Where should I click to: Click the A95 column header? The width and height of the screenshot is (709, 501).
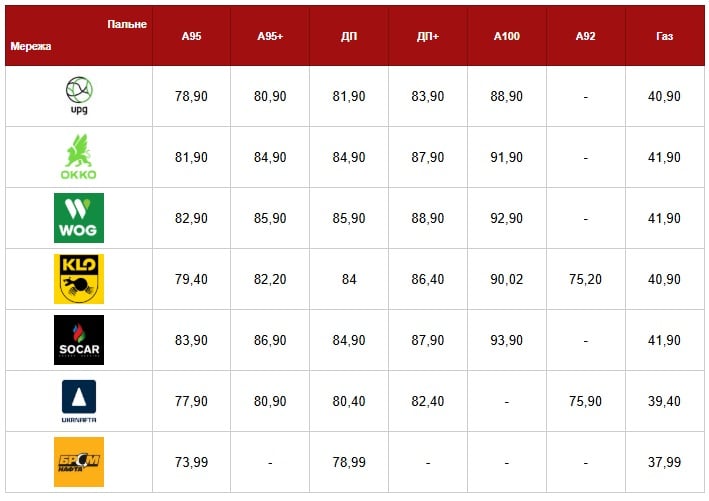click(x=191, y=36)
